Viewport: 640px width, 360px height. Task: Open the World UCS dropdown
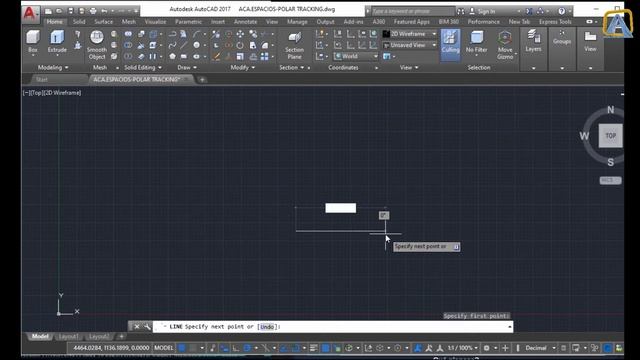(x=356, y=56)
